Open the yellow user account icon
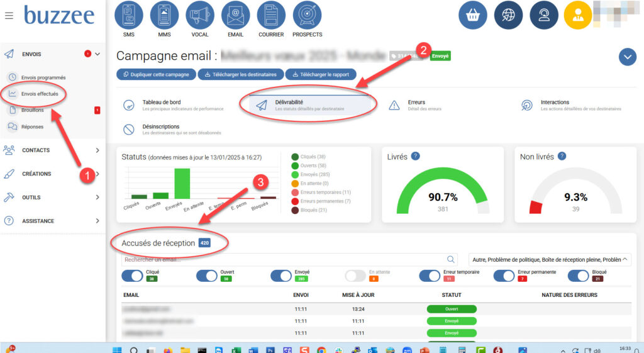 [578, 15]
